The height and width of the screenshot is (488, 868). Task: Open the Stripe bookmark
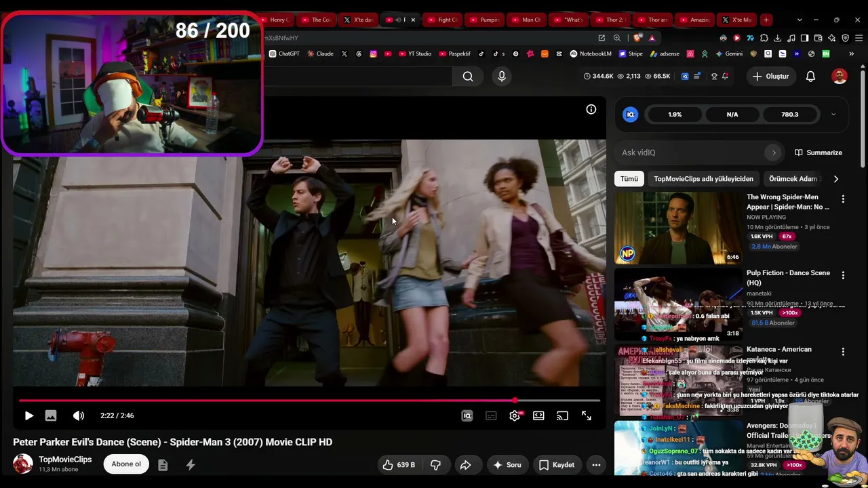click(631, 54)
